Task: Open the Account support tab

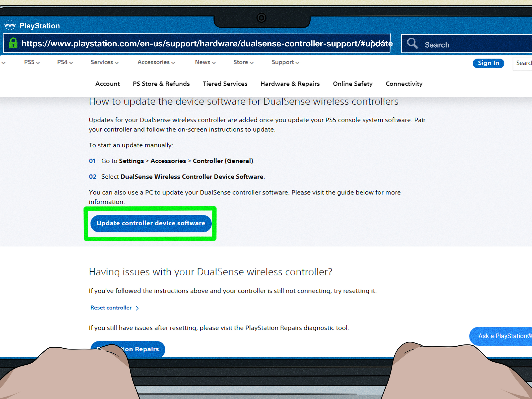Action: coord(108,84)
